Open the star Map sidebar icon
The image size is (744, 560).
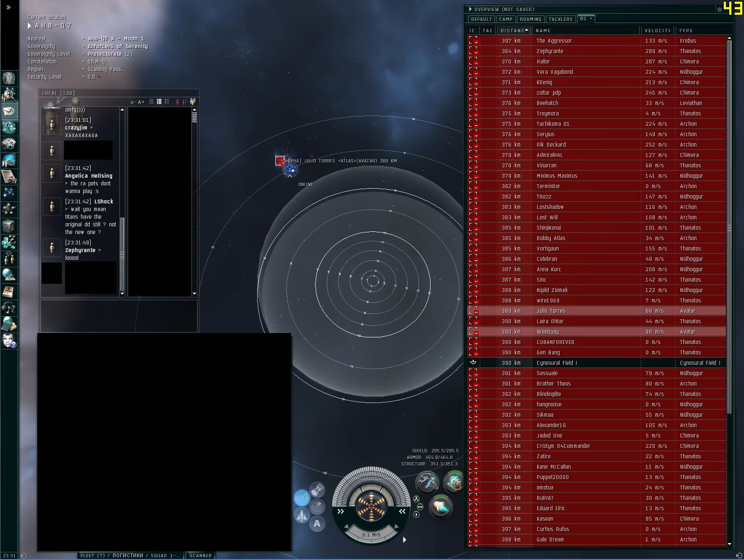coord(9,193)
